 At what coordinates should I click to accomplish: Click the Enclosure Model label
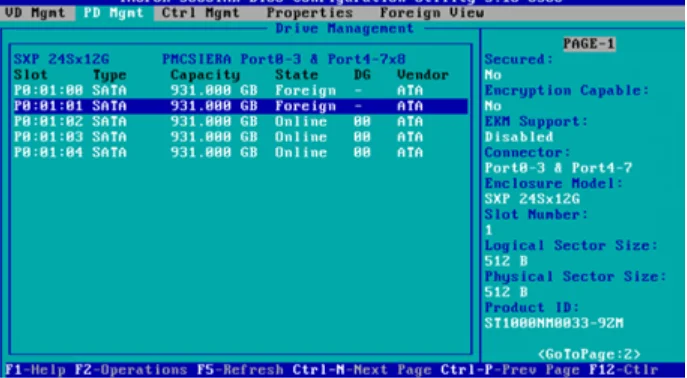tap(554, 184)
